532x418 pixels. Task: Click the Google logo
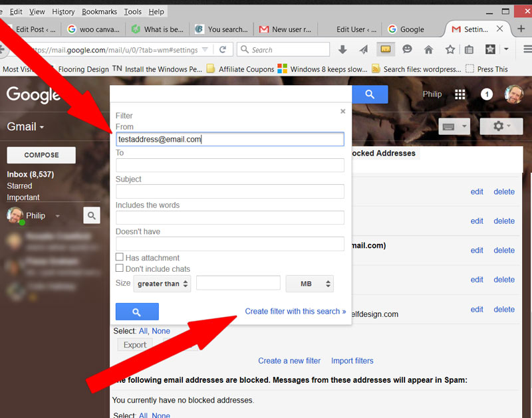[x=33, y=95]
